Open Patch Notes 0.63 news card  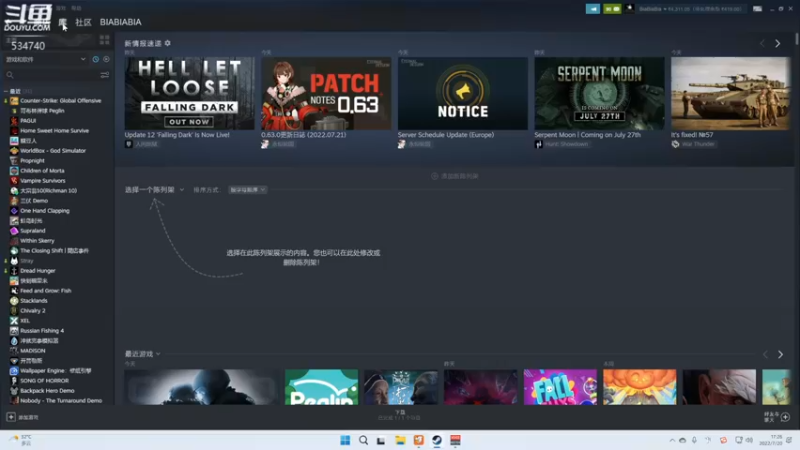pos(326,93)
